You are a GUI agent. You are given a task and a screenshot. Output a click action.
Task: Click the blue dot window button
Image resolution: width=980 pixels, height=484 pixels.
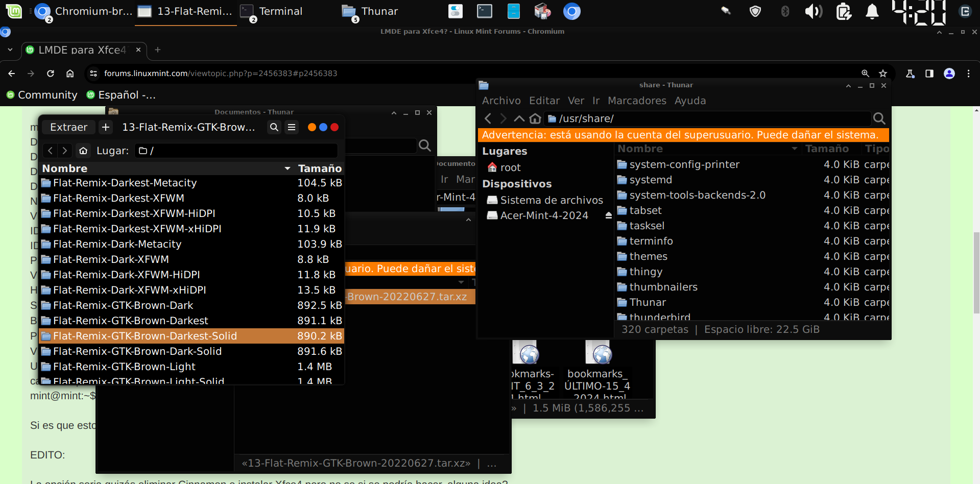tap(323, 127)
